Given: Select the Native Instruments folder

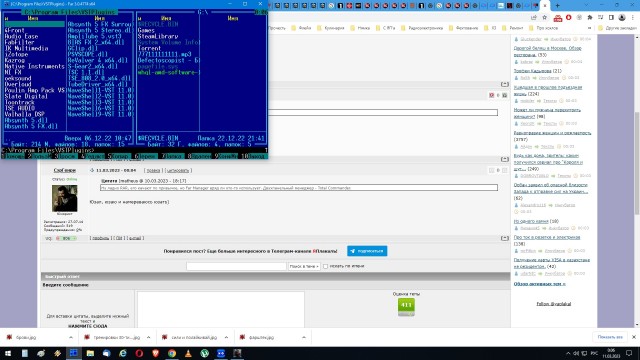Looking at the screenshot, I should click(x=34, y=66).
